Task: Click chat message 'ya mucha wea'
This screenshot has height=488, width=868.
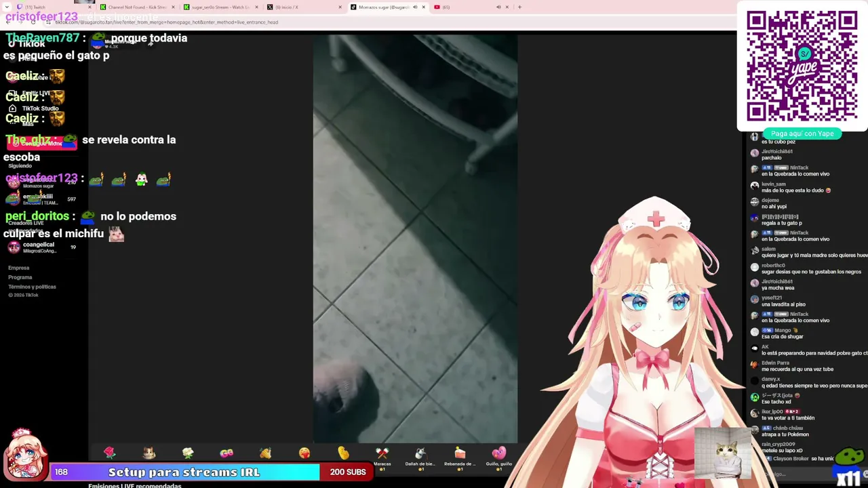Action: point(778,288)
